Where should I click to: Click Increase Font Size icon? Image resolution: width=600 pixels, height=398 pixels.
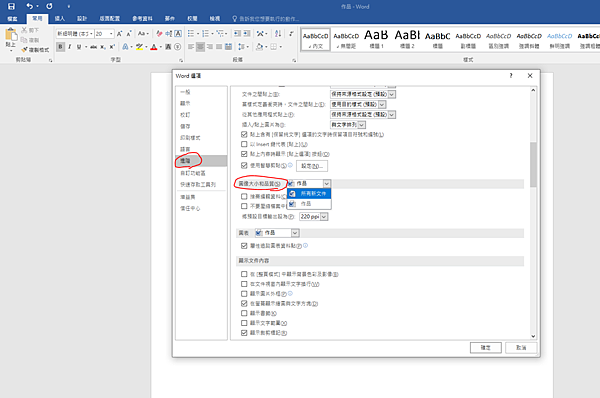tap(120, 34)
